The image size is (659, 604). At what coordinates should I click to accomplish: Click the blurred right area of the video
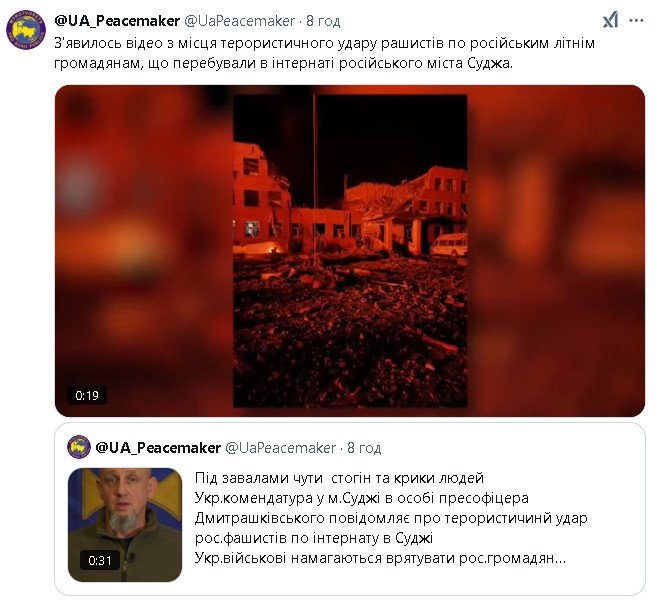[556, 251]
